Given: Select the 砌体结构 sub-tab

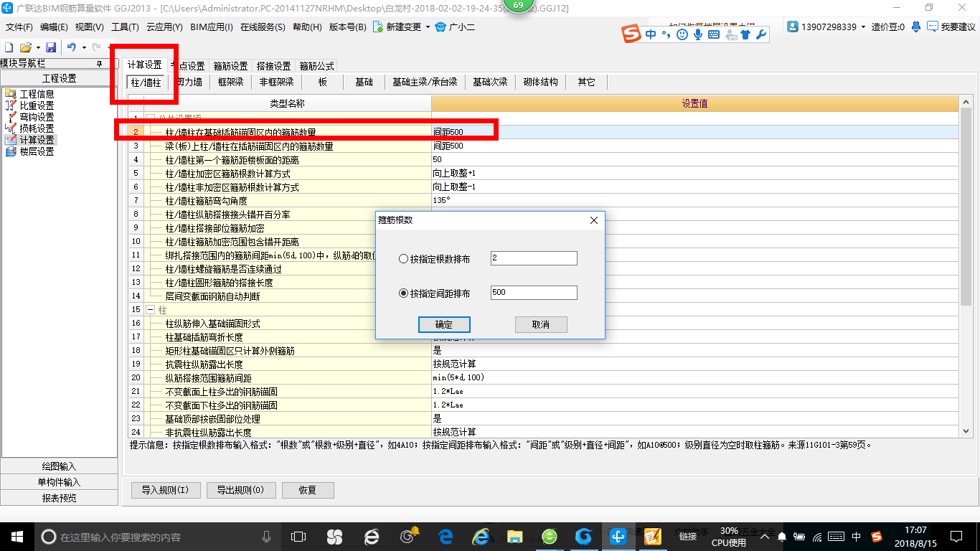Looking at the screenshot, I should click(x=540, y=83).
